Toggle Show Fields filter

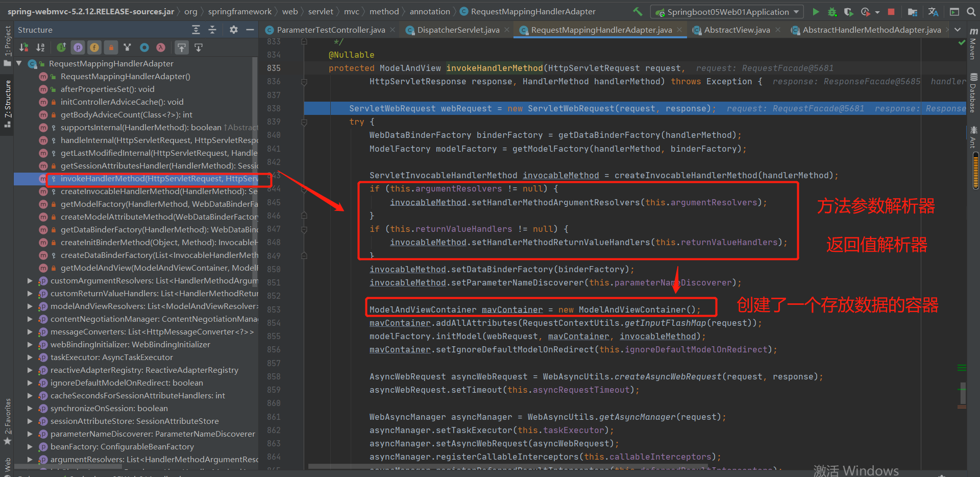pos(94,47)
